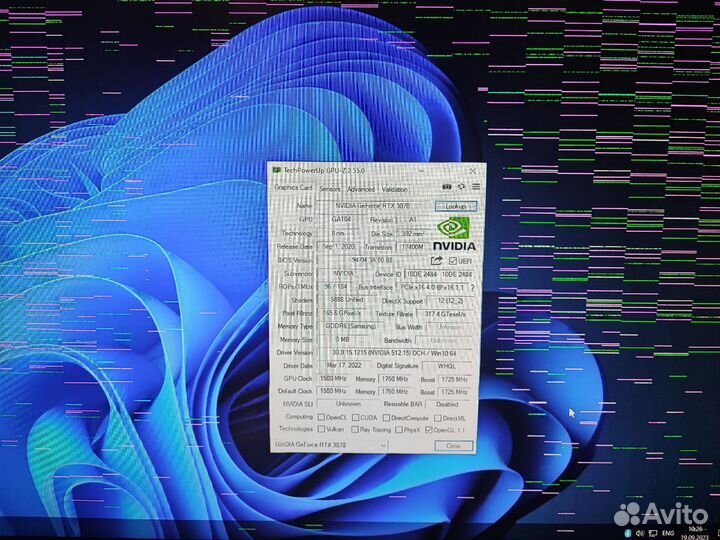The height and width of the screenshot is (540, 720).
Task: Click the DirectX Support field 12 (12_2)
Action: pos(450,301)
